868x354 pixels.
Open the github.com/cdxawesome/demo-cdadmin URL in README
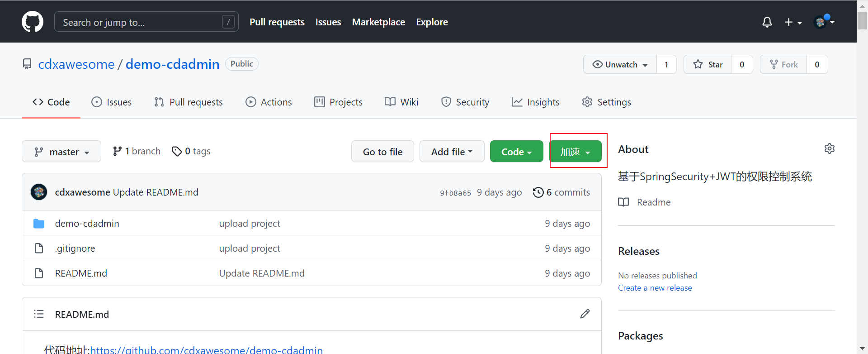pyautogui.click(x=207, y=349)
